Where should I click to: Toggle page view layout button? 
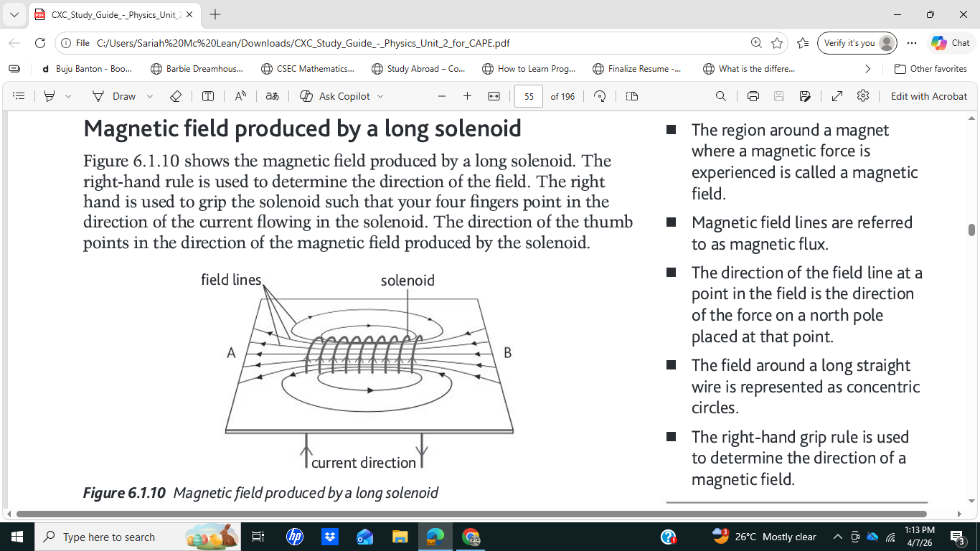pyautogui.click(x=632, y=96)
